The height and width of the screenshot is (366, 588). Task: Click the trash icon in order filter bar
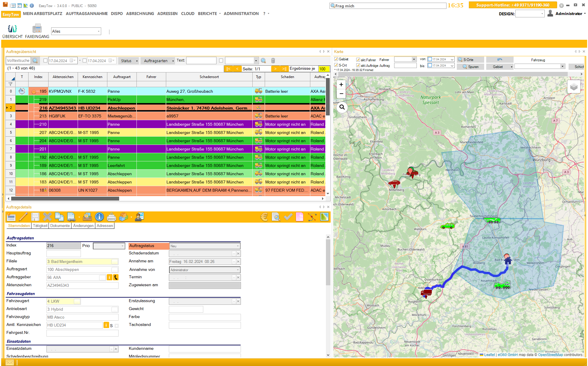point(273,61)
